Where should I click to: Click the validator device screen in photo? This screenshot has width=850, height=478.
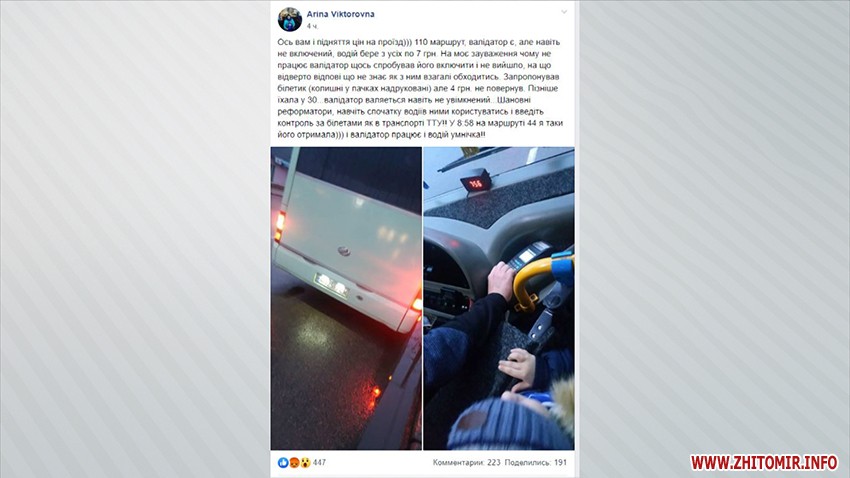[x=526, y=256]
